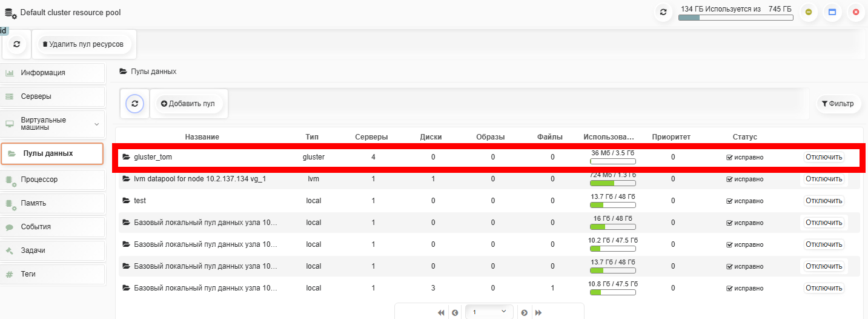Open the test data pool
This screenshot has height=319, width=868.
click(x=140, y=201)
